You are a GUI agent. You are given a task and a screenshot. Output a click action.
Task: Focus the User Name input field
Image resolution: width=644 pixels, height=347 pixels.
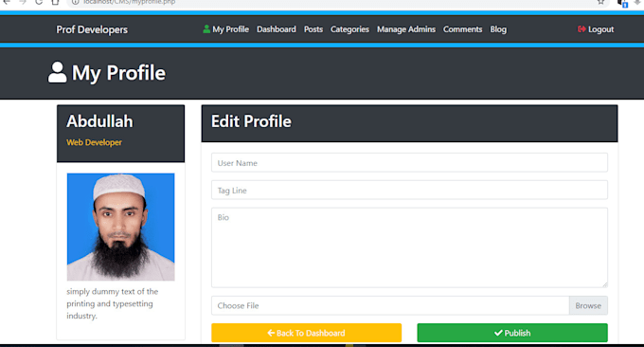coord(409,163)
